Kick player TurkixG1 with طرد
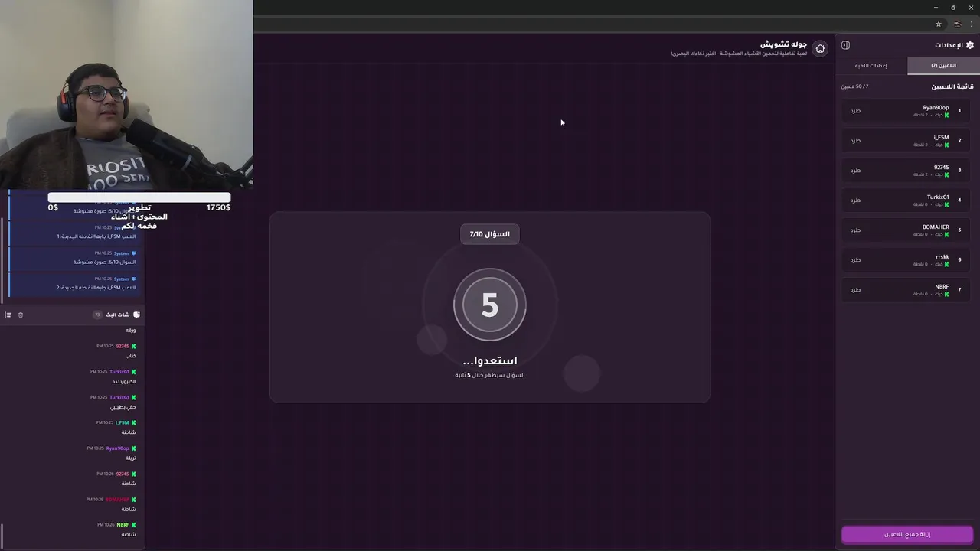The width and height of the screenshot is (980, 551). (856, 201)
